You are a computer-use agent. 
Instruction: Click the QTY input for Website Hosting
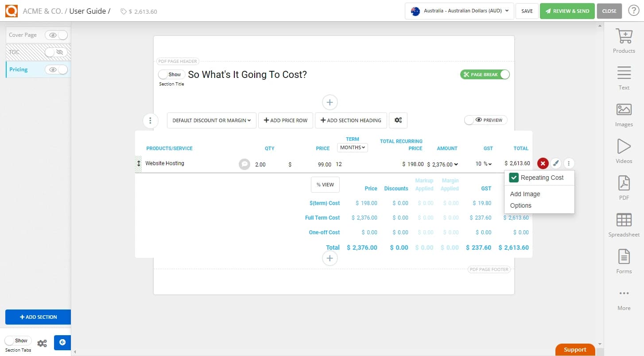pyautogui.click(x=260, y=164)
